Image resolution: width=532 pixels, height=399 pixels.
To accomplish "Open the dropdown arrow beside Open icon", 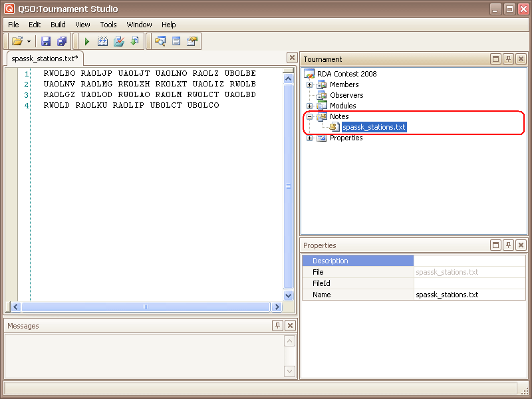I will click(29, 41).
